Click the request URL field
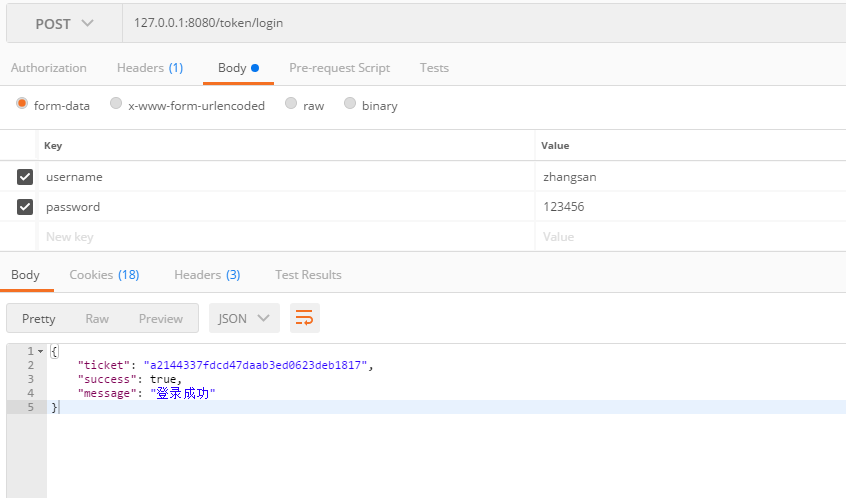846x498 pixels. click(484, 23)
